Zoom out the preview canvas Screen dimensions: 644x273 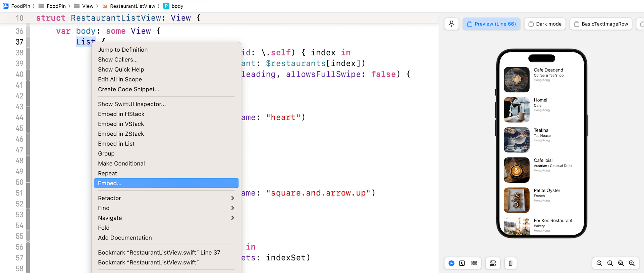(x=599, y=263)
